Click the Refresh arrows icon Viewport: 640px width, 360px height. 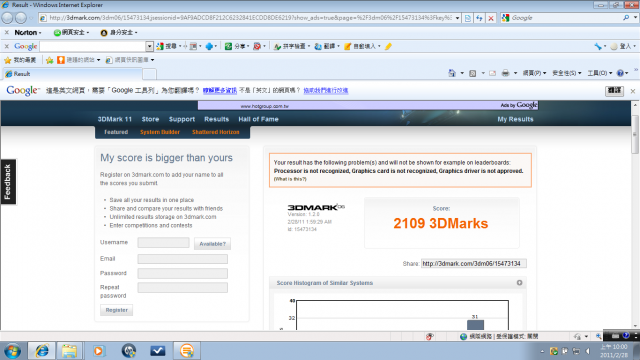pyautogui.click(x=479, y=18)
